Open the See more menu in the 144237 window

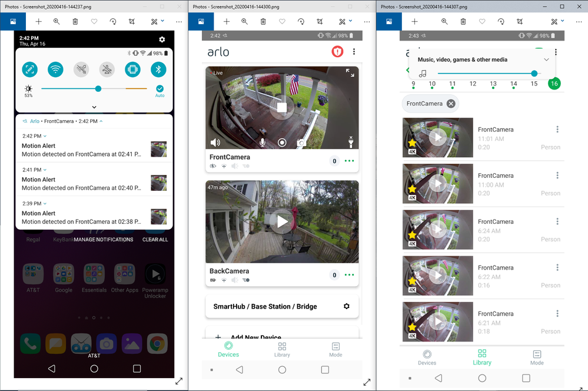click(180, 22)
